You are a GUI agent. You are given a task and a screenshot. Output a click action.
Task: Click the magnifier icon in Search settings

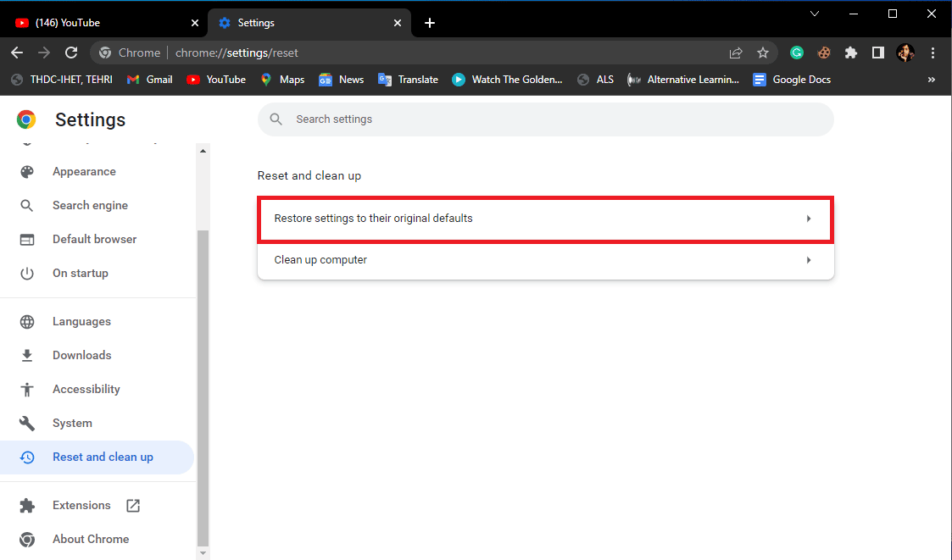[276, 119]
